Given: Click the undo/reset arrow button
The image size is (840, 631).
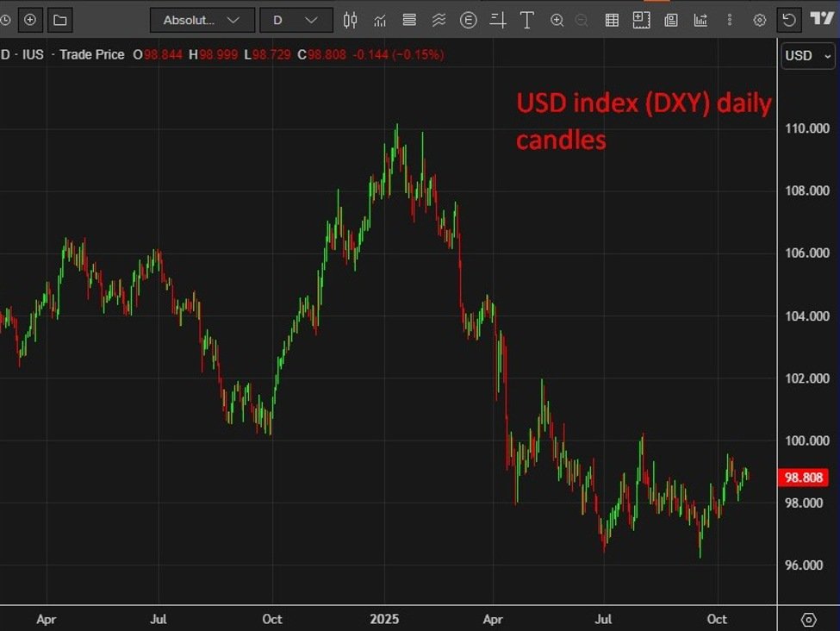Looking at the screenshot, I should coord(789,20).
